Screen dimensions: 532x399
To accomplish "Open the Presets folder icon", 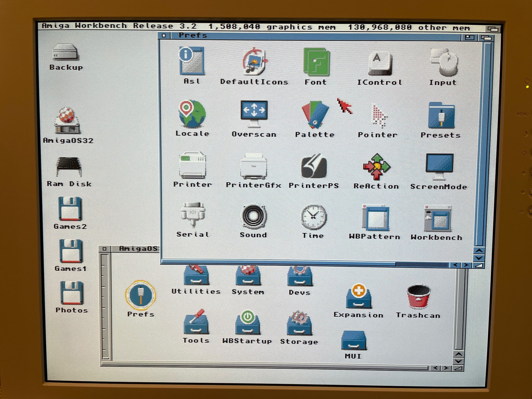I will tap(442, 115).
